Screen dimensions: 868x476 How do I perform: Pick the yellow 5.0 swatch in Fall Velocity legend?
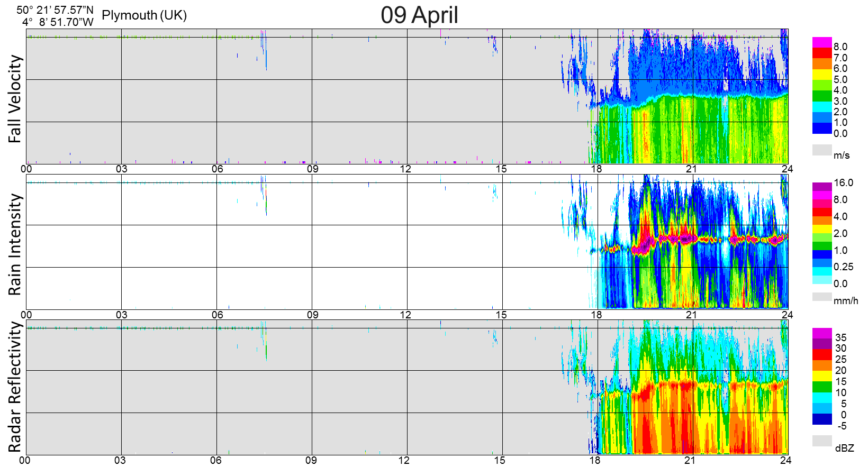point(822,75)
